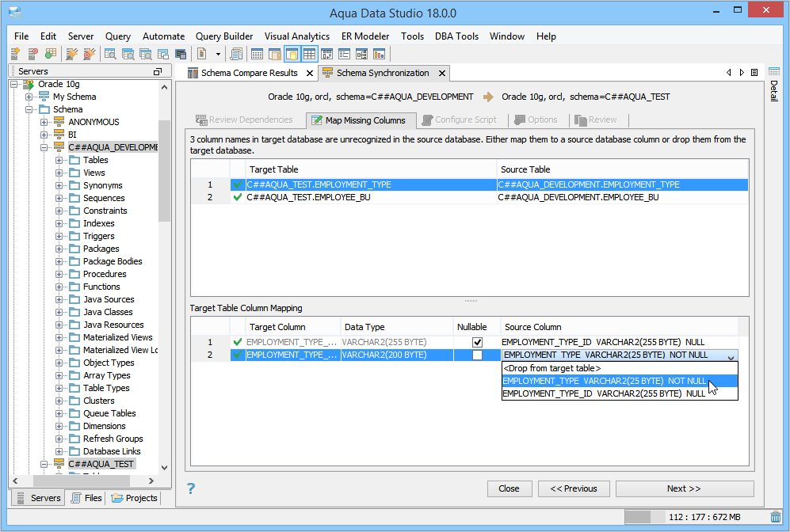The image size is (790, 532).
Task: Collapse the C##AQUA_DEVELOPMENT schema node
Action: [x=44, y=147]
